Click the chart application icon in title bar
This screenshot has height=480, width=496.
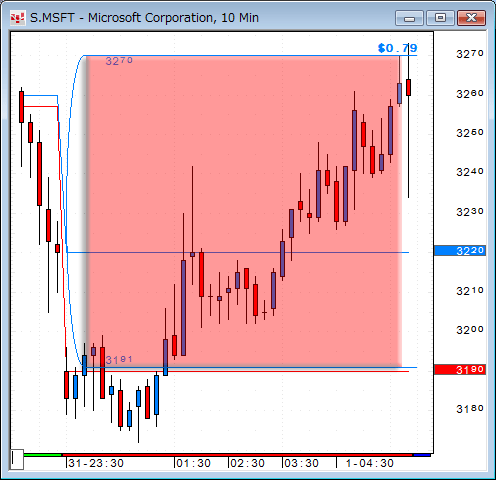coord(17,18)
